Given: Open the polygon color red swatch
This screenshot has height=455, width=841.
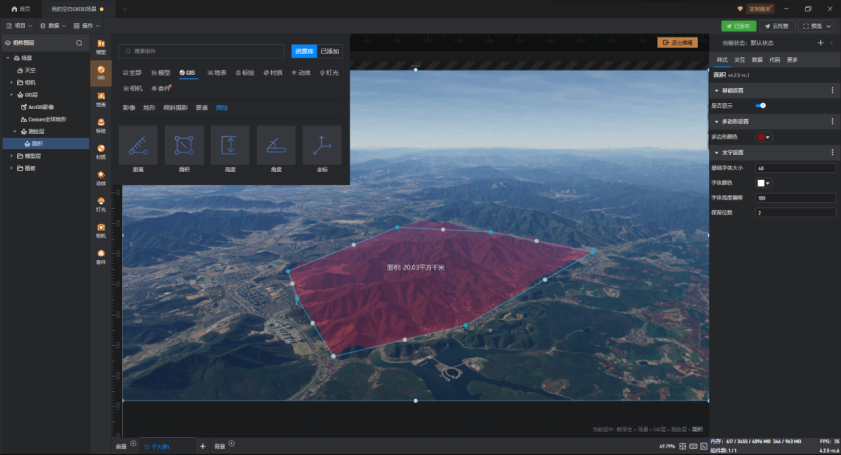Looking at the screenshot, I should point(763,137).
